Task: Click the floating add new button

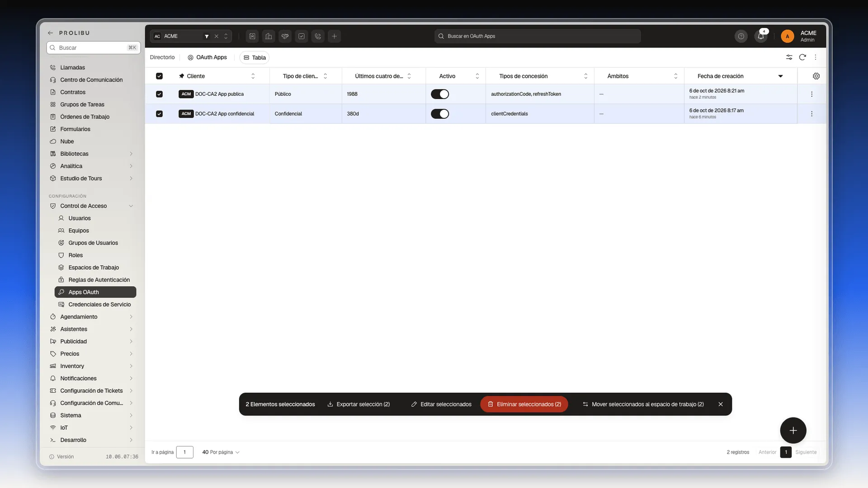Action: [x=793, y=430]
